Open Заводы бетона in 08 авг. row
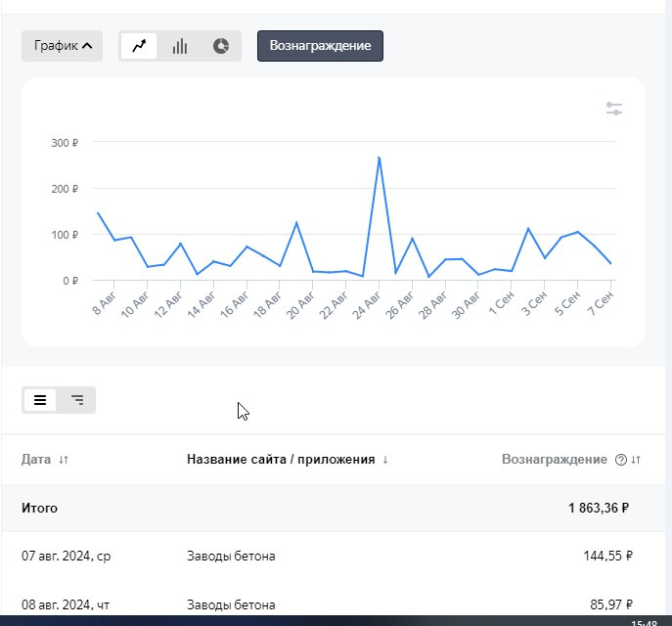672x626 pixels. click(x=231, y=604)
